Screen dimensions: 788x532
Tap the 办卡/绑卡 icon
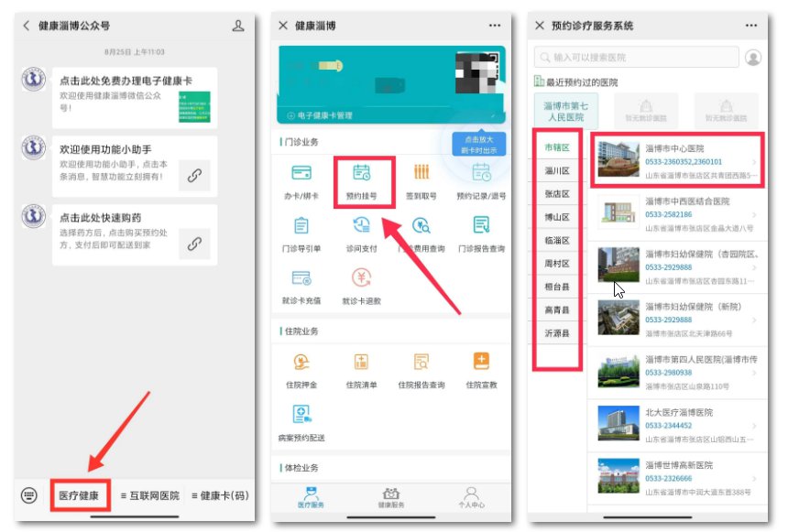point(301,173)
